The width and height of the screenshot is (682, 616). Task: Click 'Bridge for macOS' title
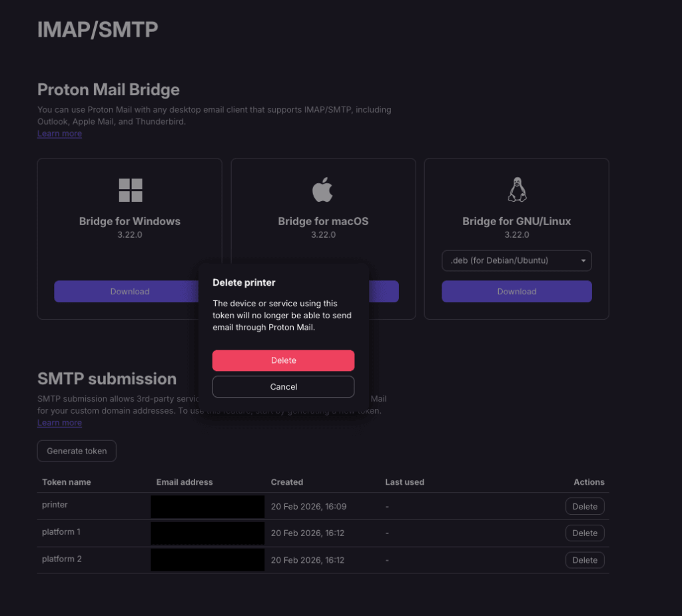tap(323, 221)
